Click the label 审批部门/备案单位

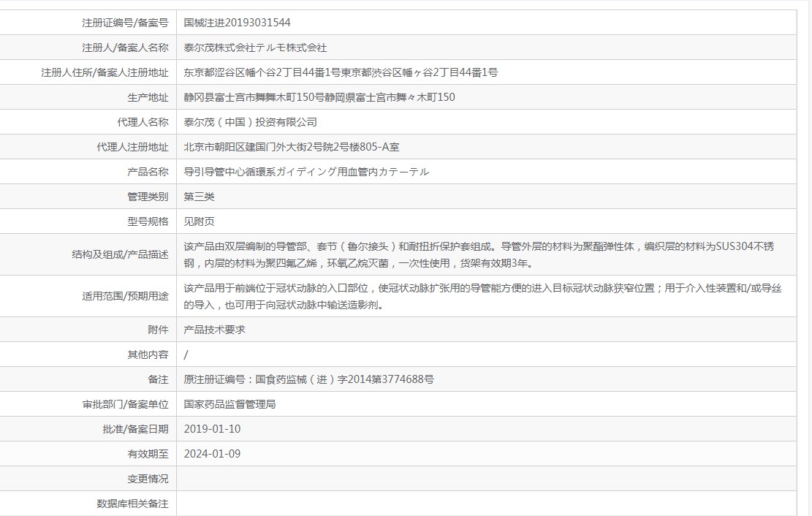click(125, 404)
